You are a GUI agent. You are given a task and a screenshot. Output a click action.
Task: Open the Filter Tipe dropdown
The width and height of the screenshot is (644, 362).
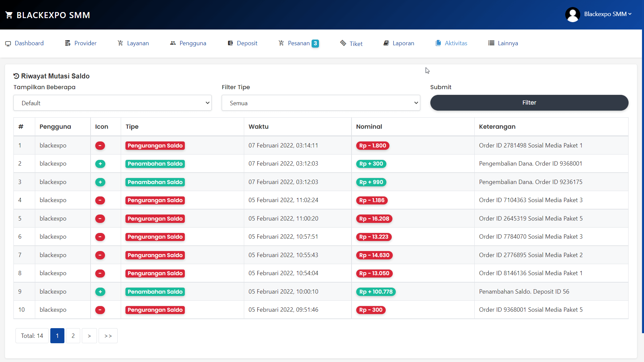(x=321, y=103)
